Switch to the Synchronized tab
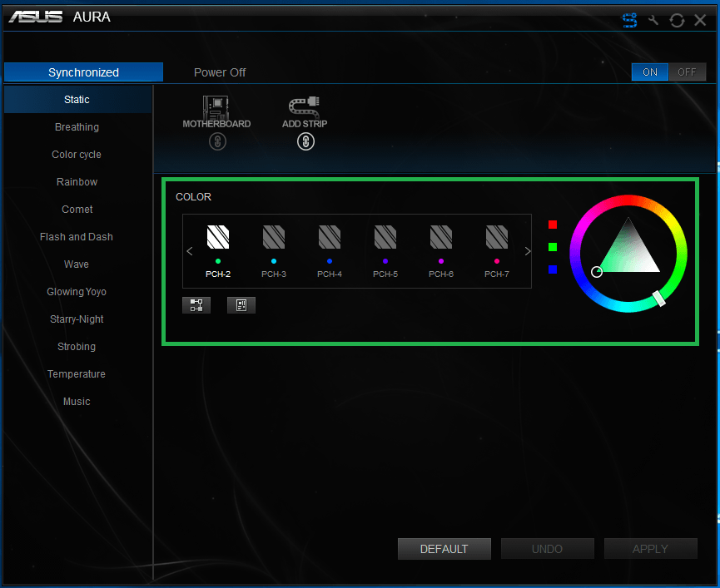 83,72
